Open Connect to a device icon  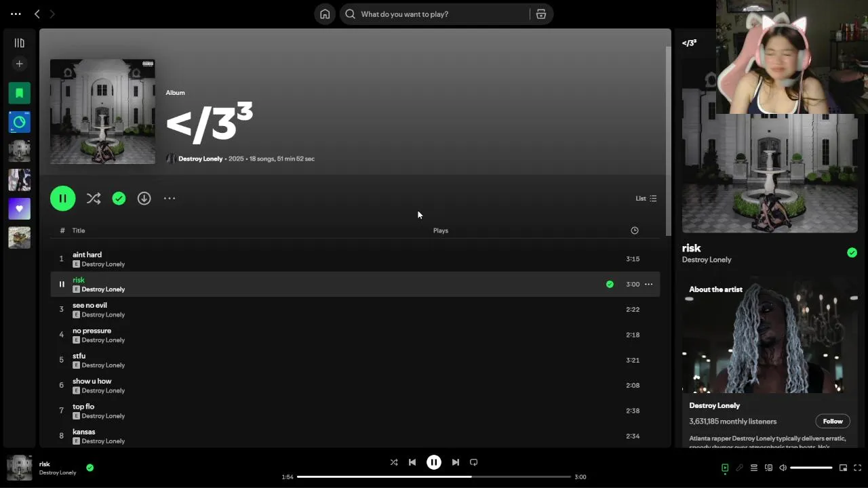(x=768, y=468)
